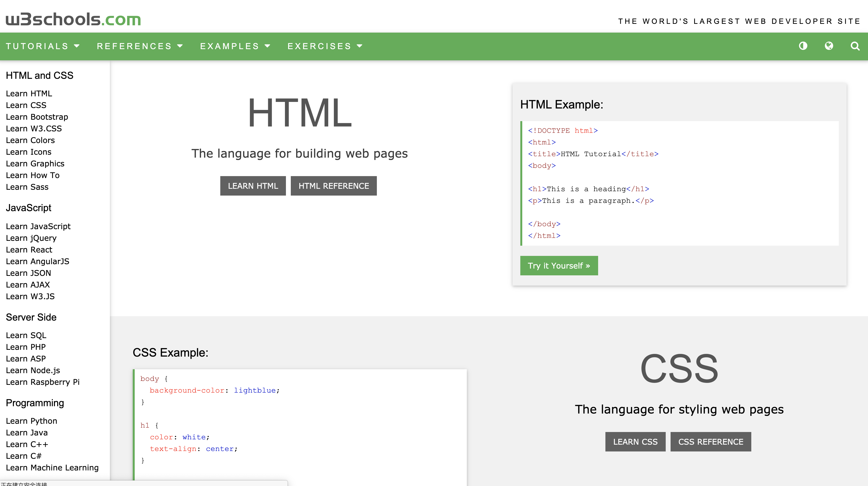This screenshot has height=486, width=868.
Task: Open Learn Machine Learning in the sidebar
Action: 52,468
